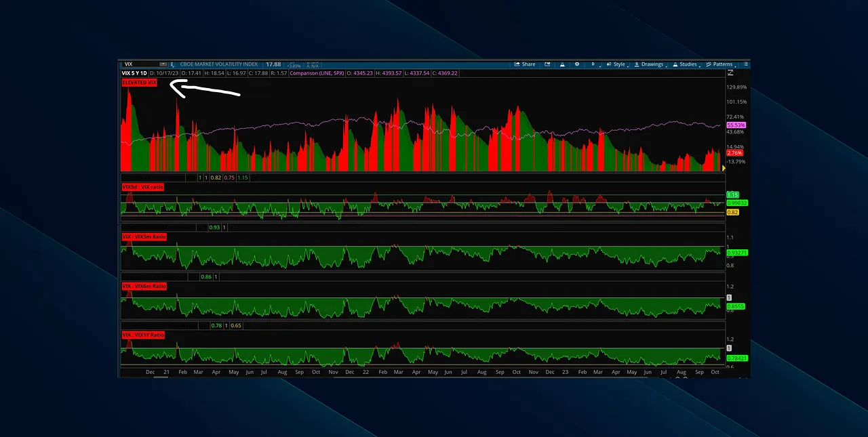The width and height of the screenshot is (868, 437).
Task: Click the Share button
Action: (525, 64)
